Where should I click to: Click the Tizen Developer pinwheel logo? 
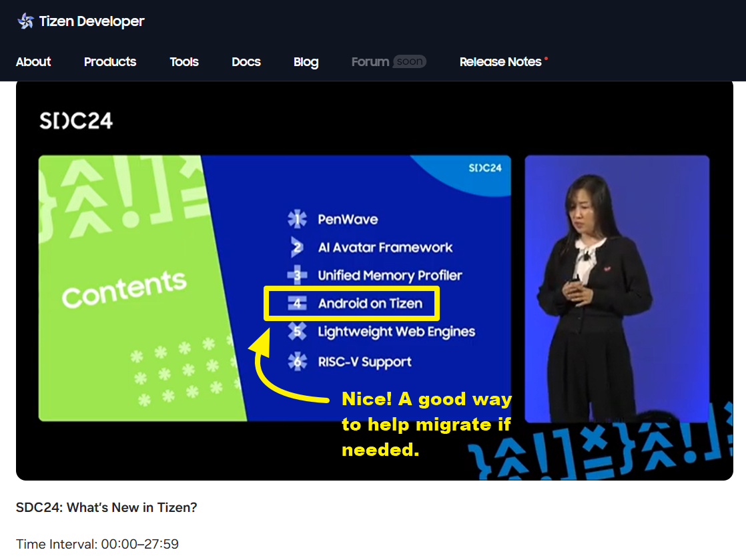click(x=25, y=21)
